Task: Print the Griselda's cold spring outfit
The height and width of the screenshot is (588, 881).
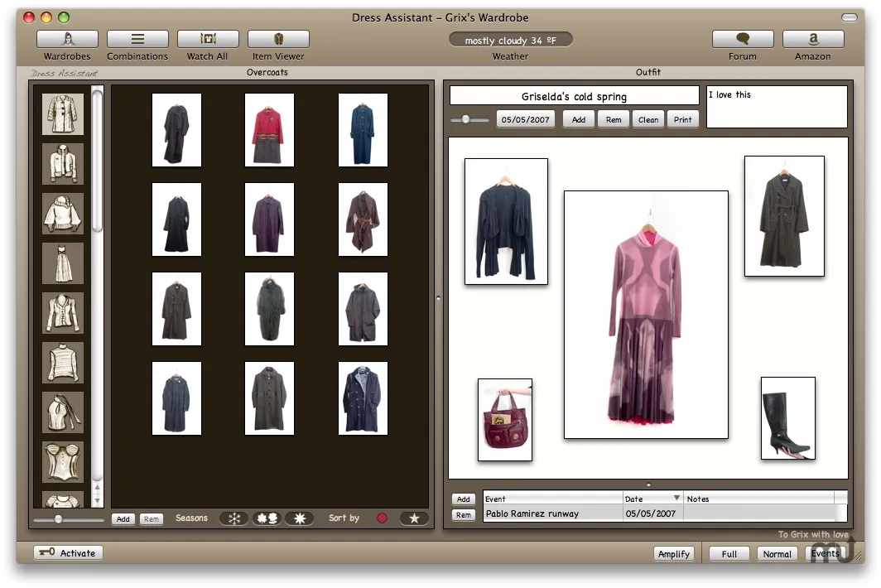Action: click(x=682, y=119)
